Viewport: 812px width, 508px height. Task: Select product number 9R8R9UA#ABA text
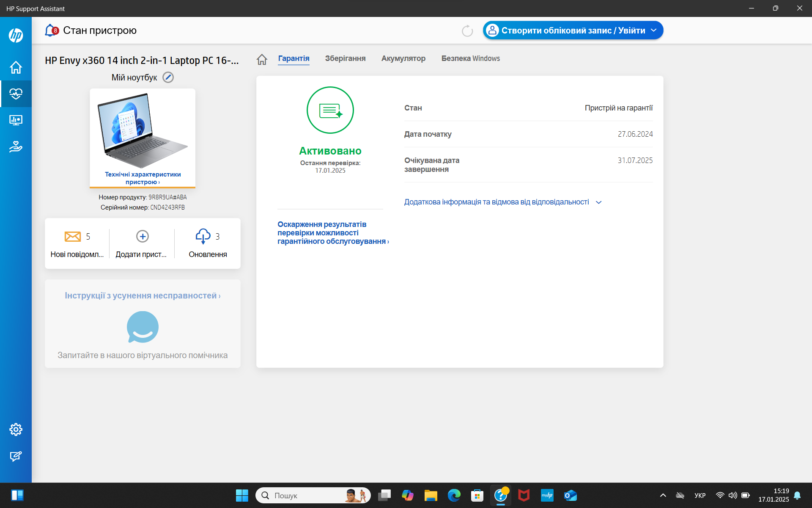[x=167, y=197]
